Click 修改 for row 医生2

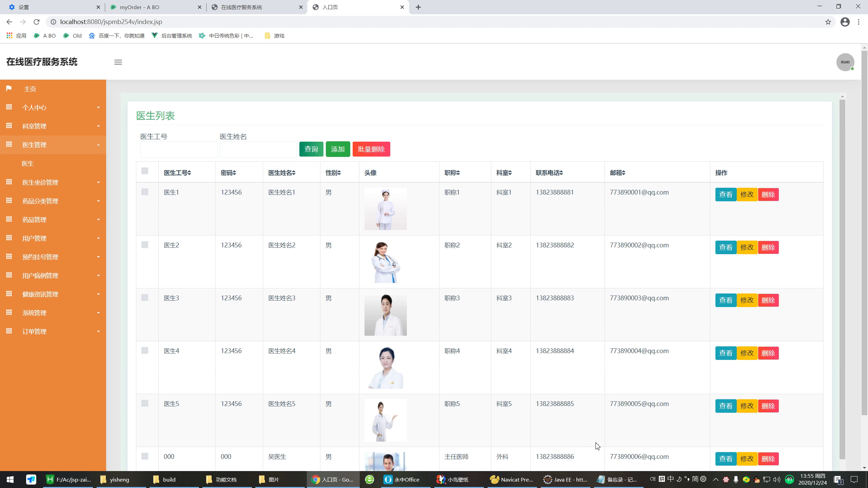click(747, 247)
